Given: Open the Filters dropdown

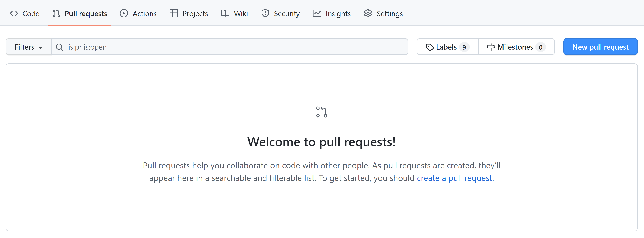Looking at the screenshot, I should point(28,47).
